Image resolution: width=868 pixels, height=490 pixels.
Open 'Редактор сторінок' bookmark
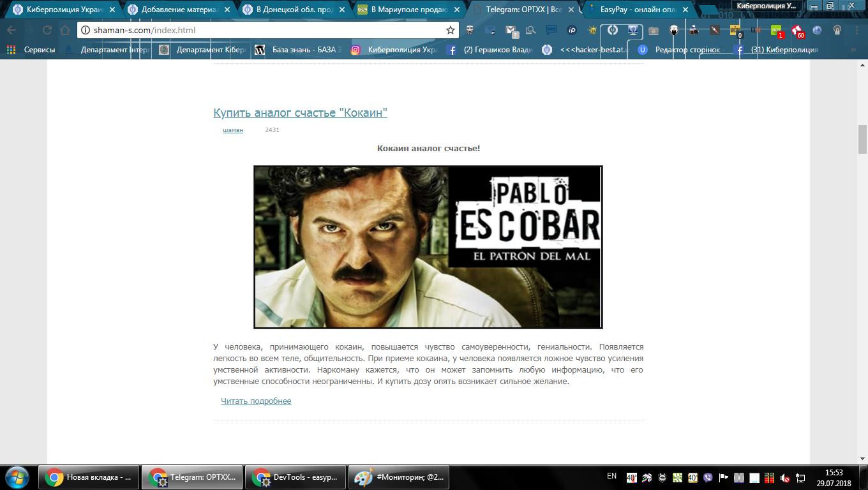pos(680,50)
